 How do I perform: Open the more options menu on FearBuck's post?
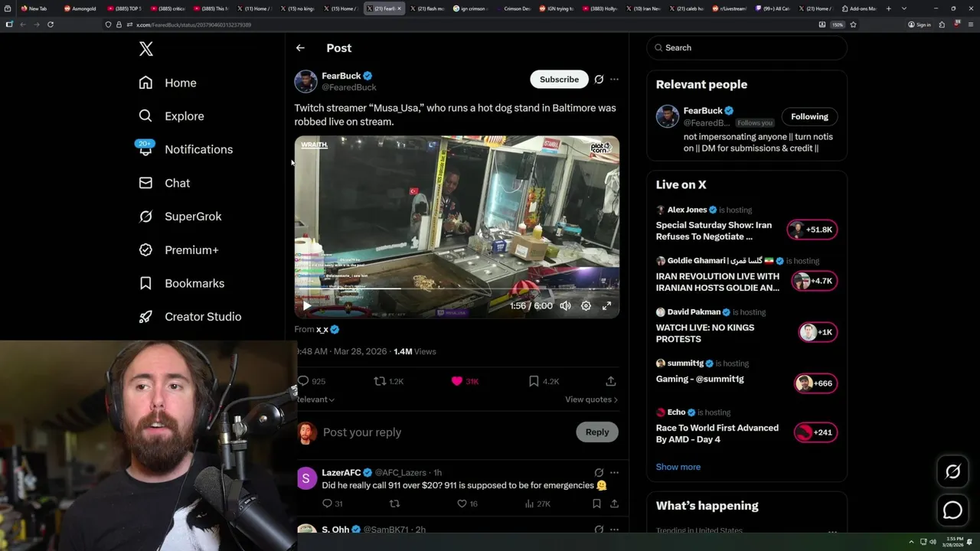[614, 80]
